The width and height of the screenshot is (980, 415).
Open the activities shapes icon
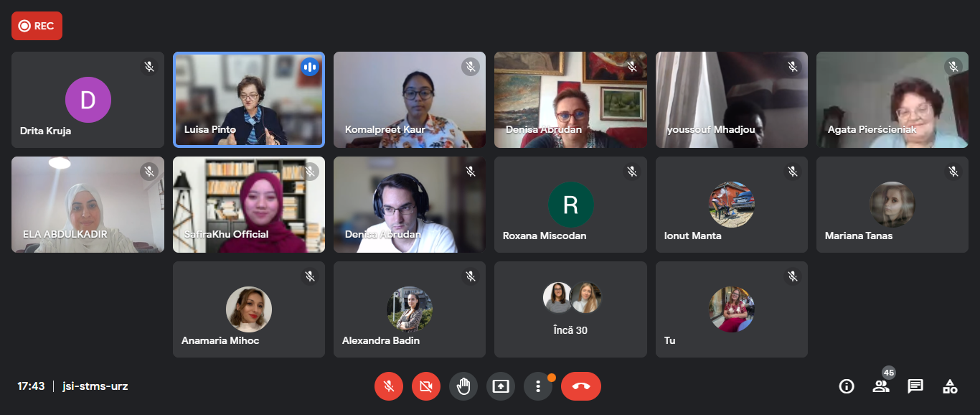click(950, 386)
